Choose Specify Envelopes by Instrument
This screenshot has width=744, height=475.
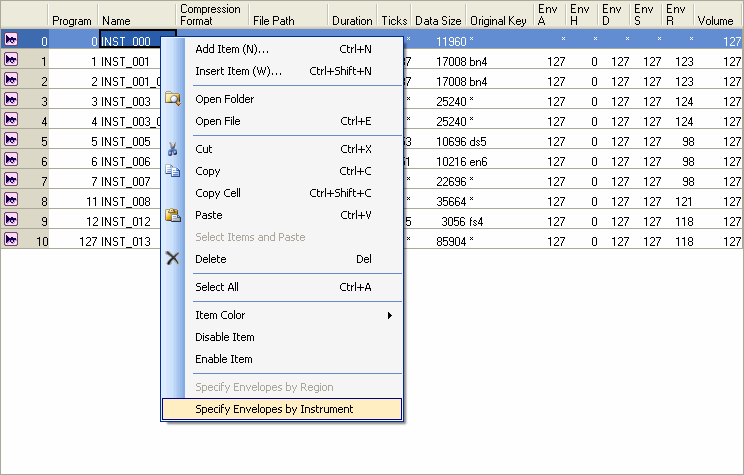tap(274, 409)
